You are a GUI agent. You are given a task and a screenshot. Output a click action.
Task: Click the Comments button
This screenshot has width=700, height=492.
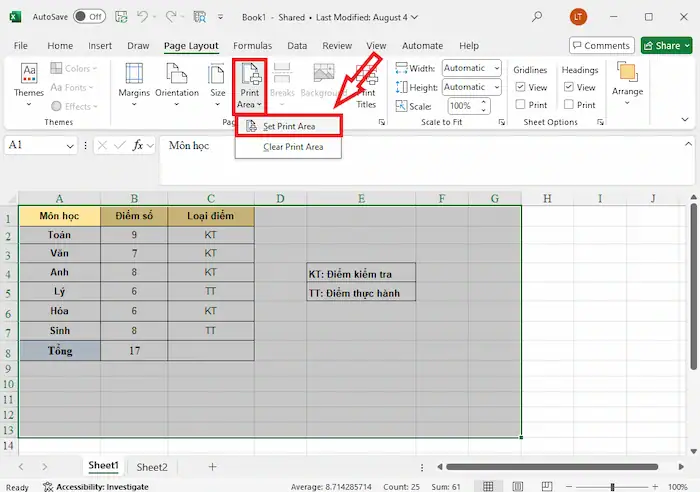(x=601, y=46)
